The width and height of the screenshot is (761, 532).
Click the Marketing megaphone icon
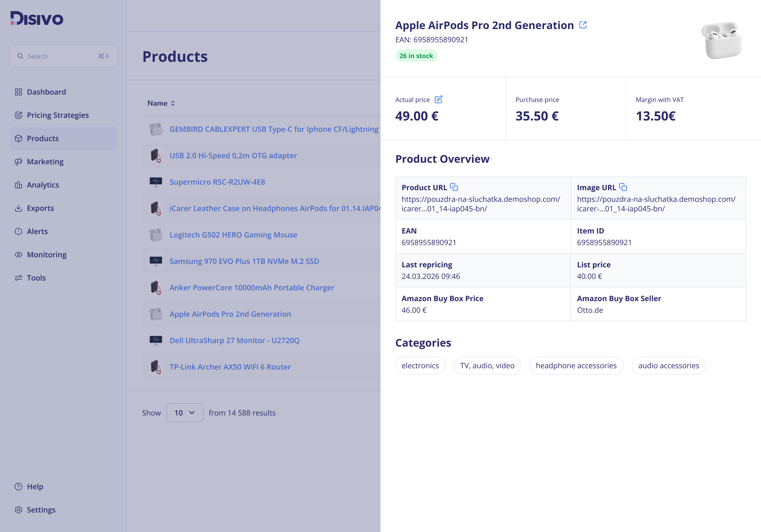[18, 161]
